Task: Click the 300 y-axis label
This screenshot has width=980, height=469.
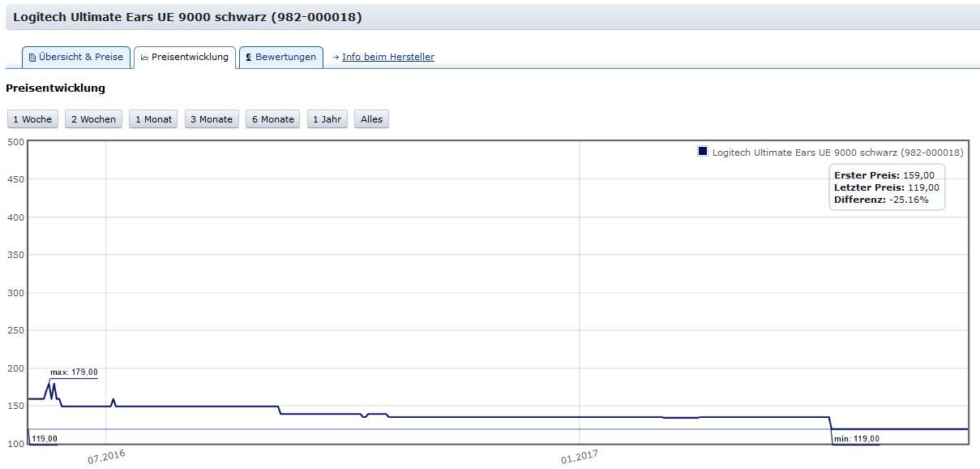Action: click(15, 293)
